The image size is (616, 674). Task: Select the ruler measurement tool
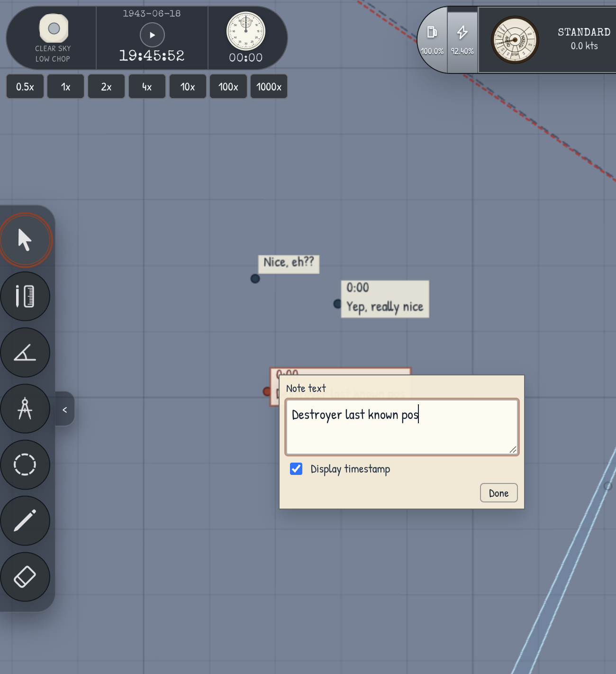(25, 296)
